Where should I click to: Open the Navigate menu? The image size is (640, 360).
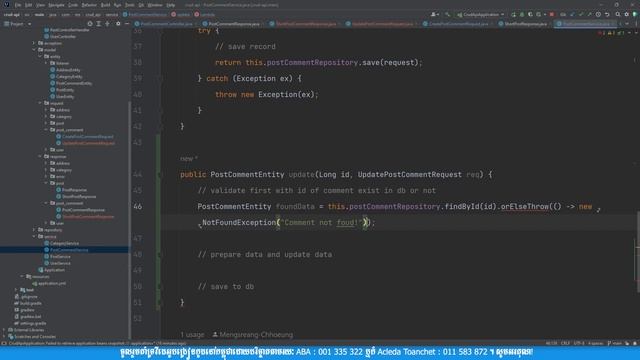pyautogui.click(x=56, y=5)
